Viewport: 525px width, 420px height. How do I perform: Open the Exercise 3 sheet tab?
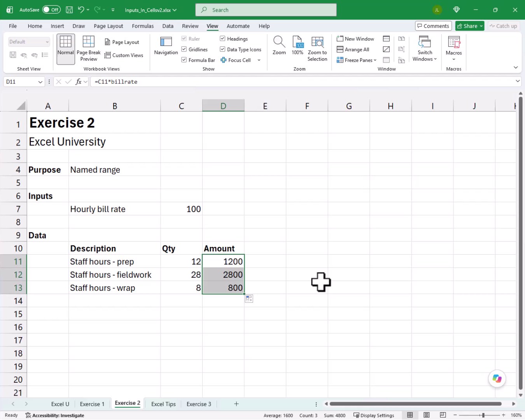click(199, 404)
